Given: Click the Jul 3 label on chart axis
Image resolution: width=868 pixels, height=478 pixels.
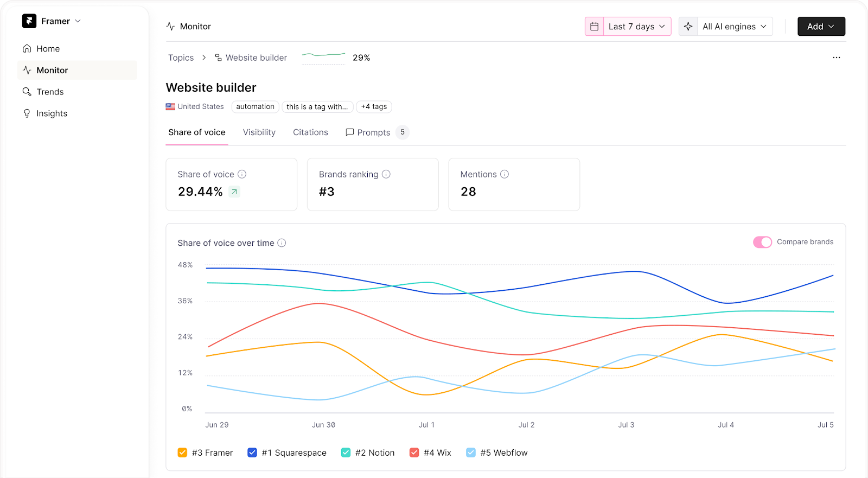Looking at the screenshot, I should 626,425.
